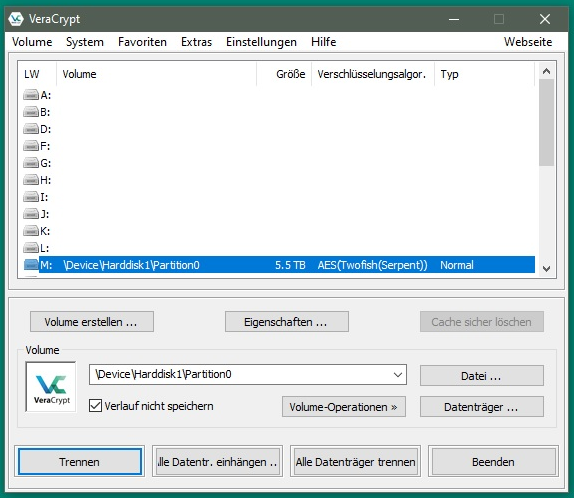
Task: Click the drive list scrollbar thumb
Action: 547,123
